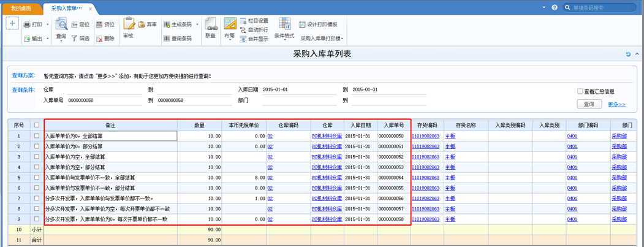Image resolution: width=644 pixels, height=247 pixels.
Task: Open department code 0401 link in row 5
Action: click(x=572, y=178)
